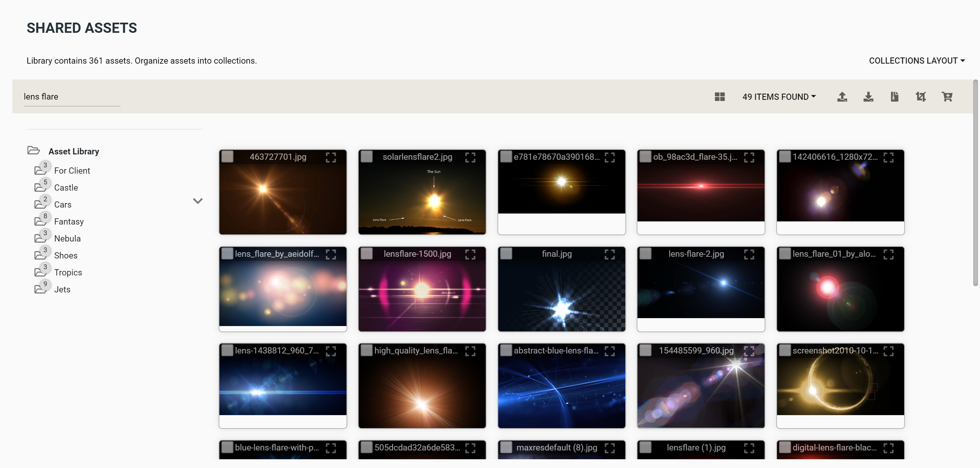The height and width of the screenshot is (468, 980).
Task: Expand fullscreen preview of 463727701.jpg
Action: (331, 157)
